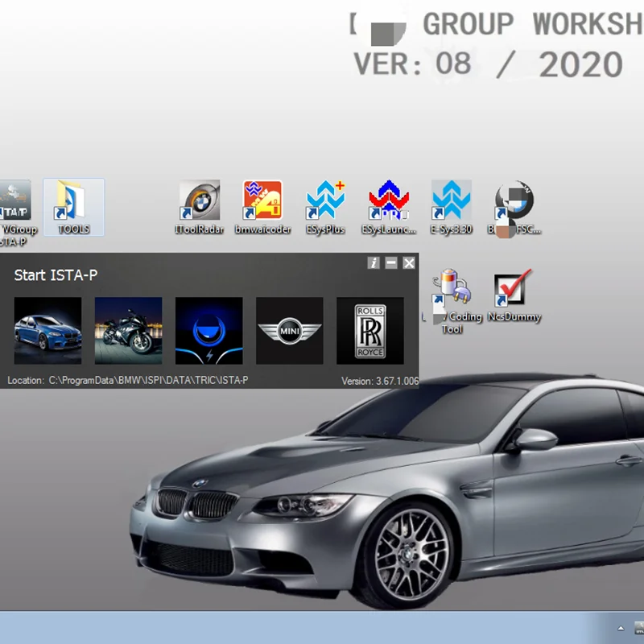Open the Coding Tool shortcut
The image size is (644, 644).
(x=452, y=301)
